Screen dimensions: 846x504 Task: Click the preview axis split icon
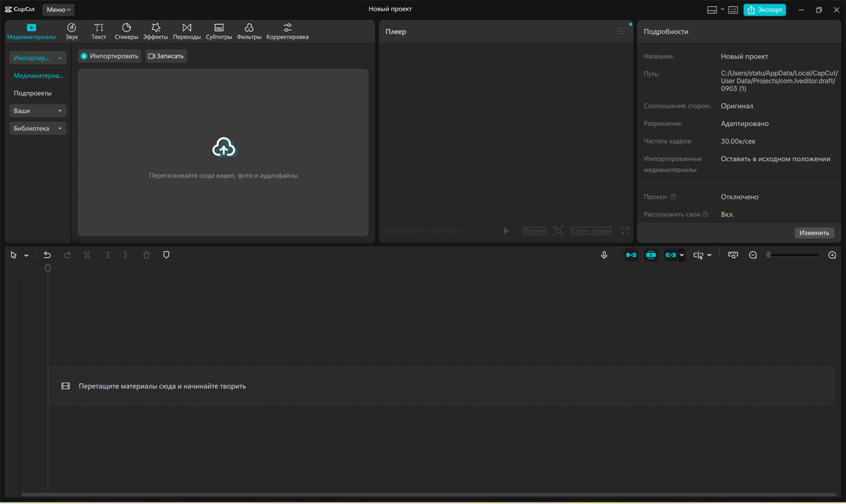[x=699, y=255]
